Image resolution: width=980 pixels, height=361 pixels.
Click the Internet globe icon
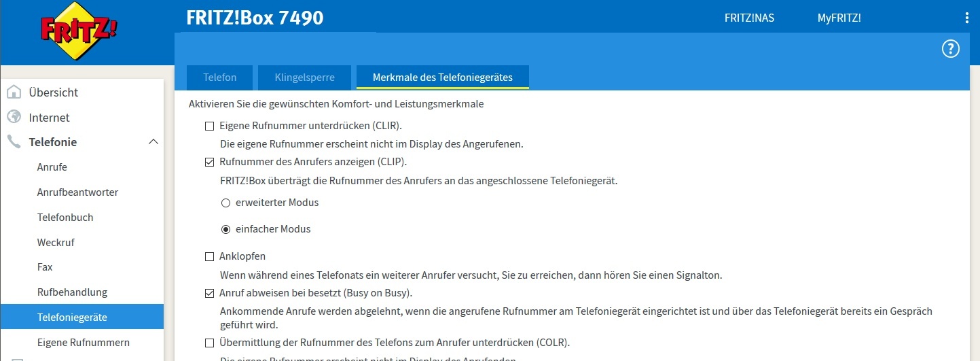(14, 117)
